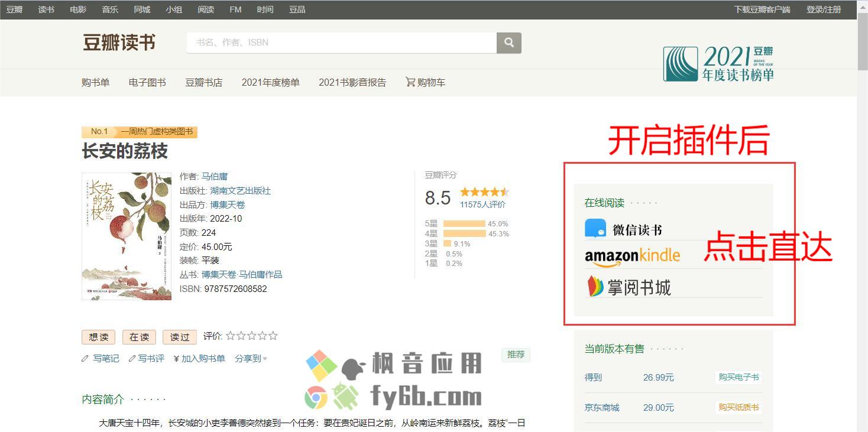Open 豆品 in the top navigation
The image size is (868, 432).
coord(297,9)
